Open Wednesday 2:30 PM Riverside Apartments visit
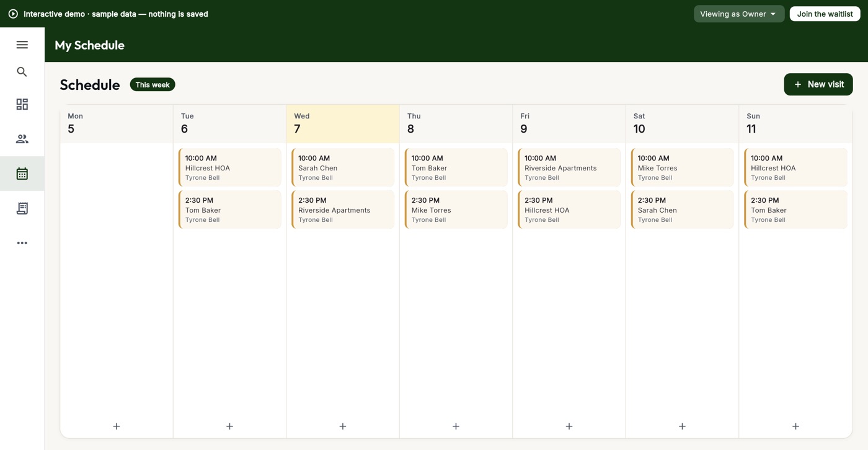Image resolution: width=868 pixels, height=450 pixels. (343, 210)
